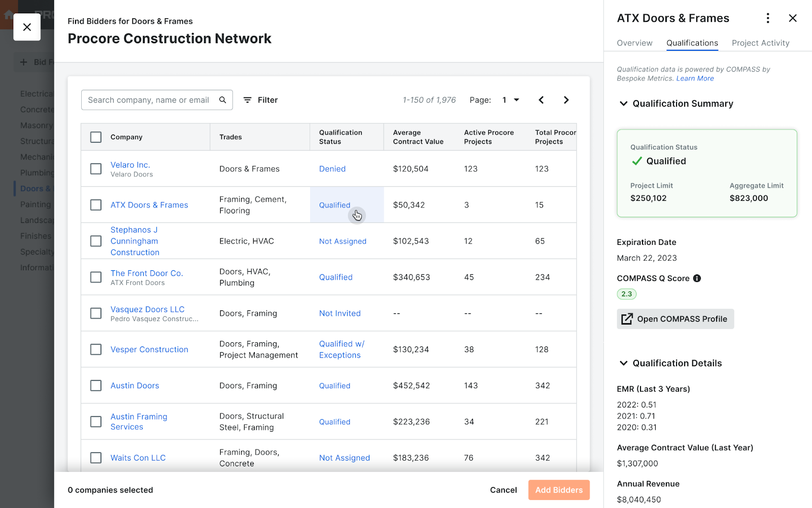Screen dimensions: 812x508
Task: Click the search magnifier icon
Action: click(x=222, y=100)
